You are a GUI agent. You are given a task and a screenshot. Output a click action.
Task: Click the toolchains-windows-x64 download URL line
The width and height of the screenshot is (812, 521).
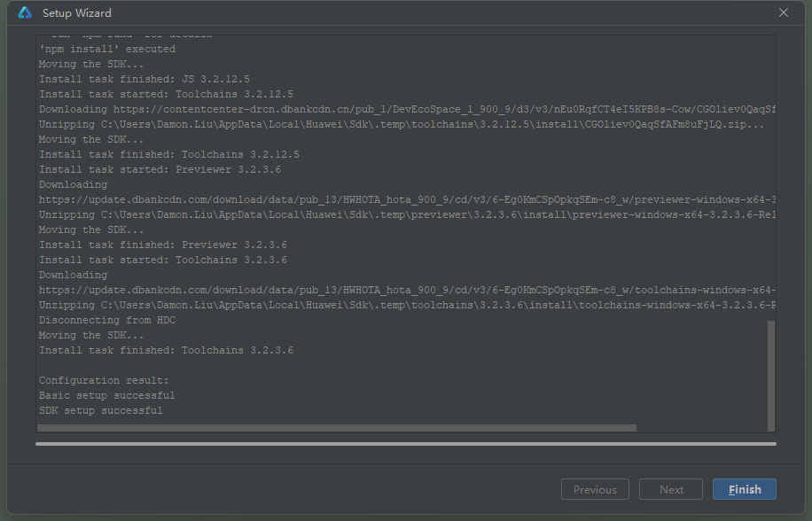click(x=407, y=291)
